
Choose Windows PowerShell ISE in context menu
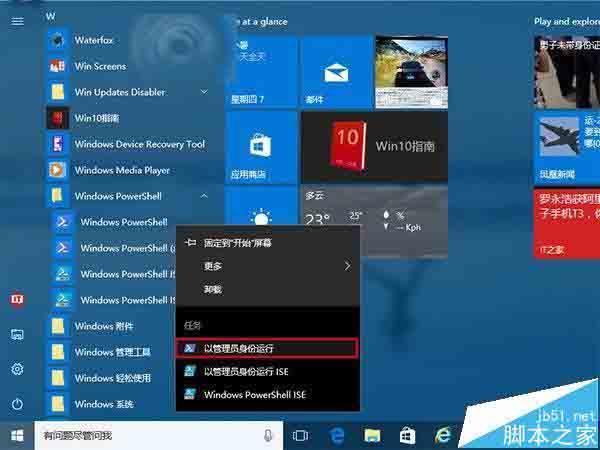tap(268, 395)
